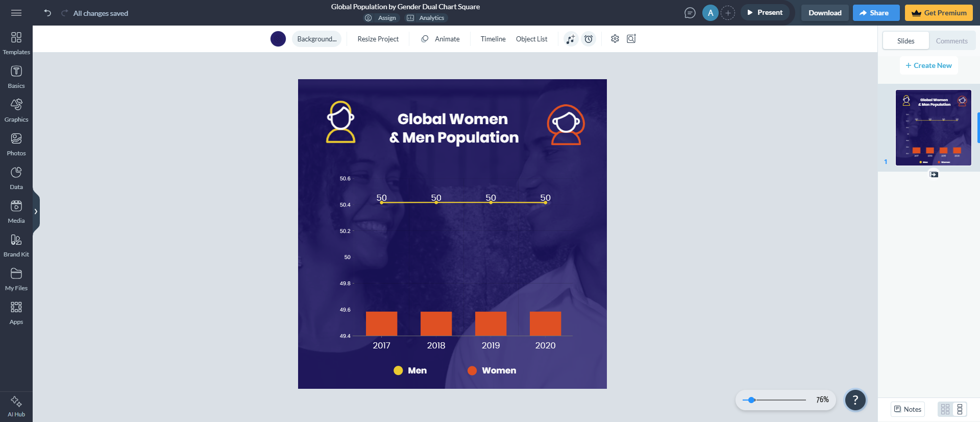This screenshot has height=422, width=980.
Task: Open the My Files panel
Action: click(16, 279)
